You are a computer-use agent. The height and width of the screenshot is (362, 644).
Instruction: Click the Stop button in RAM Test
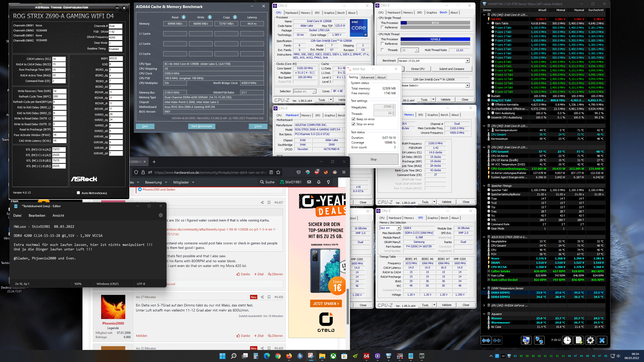(x=373, y=159)
